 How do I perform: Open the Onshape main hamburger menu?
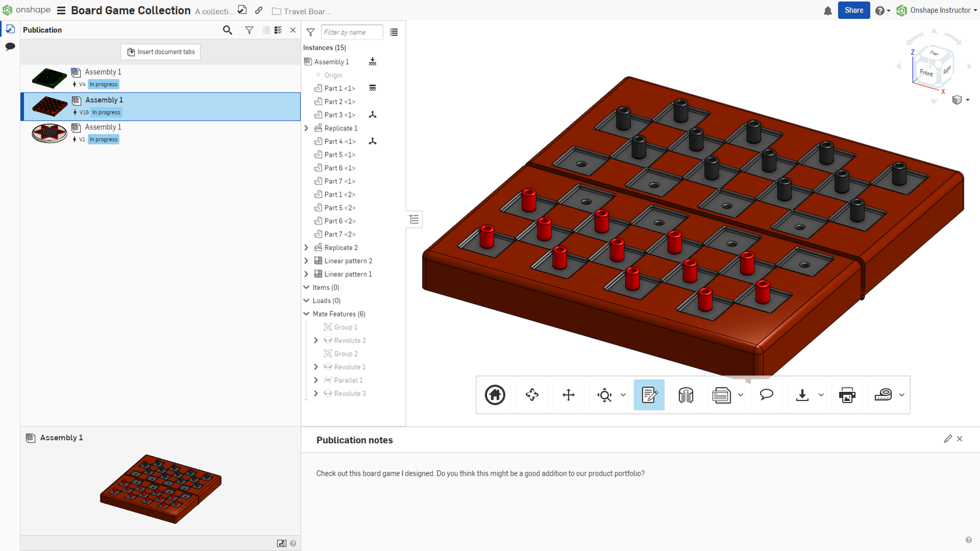[x=61, y=10]
